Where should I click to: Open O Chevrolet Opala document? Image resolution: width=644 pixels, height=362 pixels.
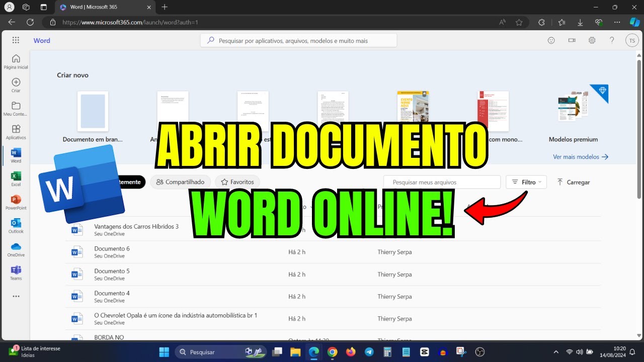[x=176, y=315]
